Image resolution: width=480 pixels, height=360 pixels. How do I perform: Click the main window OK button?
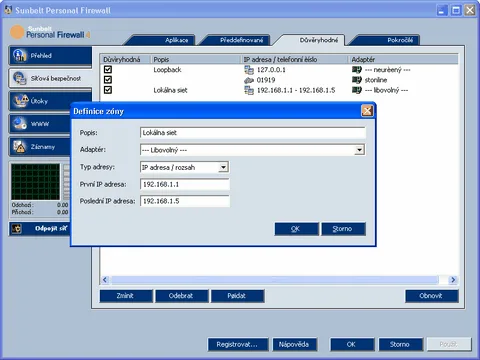(352, 344)
